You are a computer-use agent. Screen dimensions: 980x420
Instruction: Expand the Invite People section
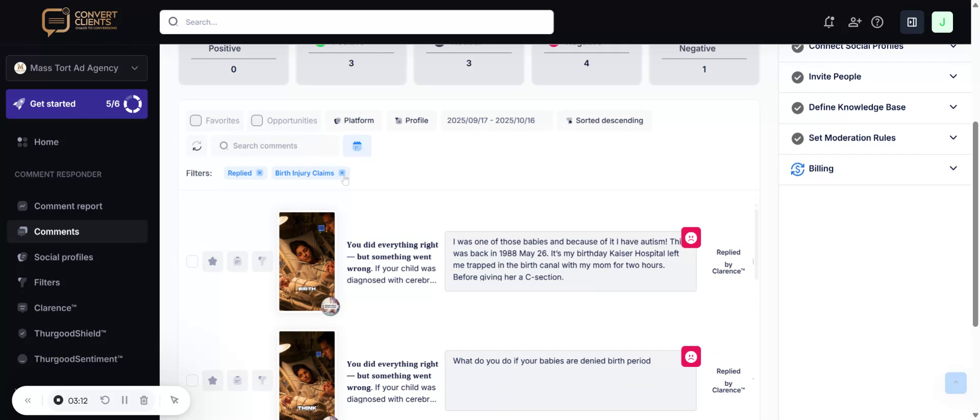pos(874,77)
